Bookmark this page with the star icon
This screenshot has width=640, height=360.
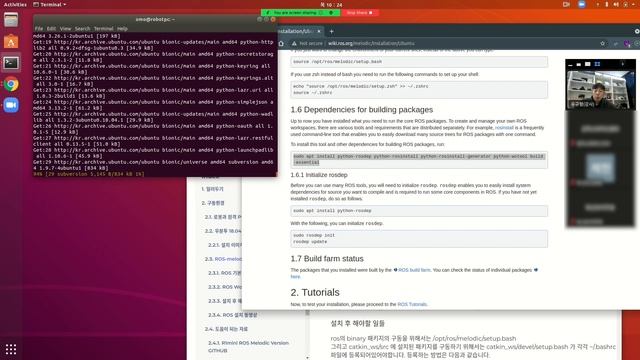coord(602,43)
